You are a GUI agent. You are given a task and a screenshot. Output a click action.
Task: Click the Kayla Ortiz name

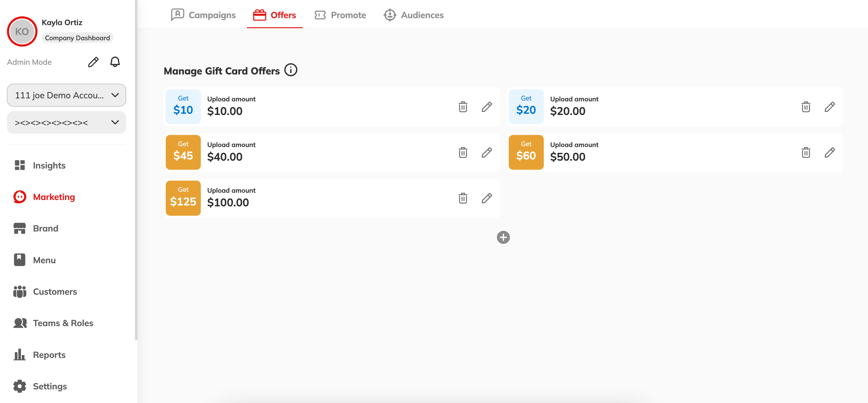62,22
